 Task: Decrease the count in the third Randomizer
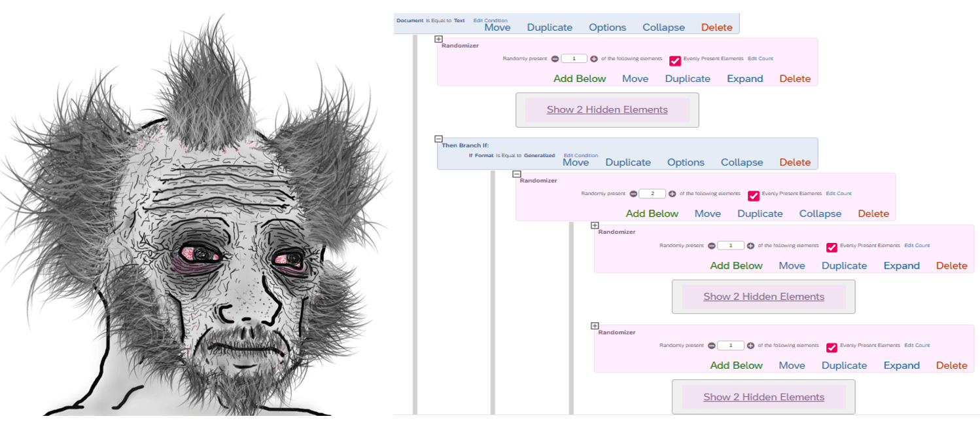[x=712, y=246]
